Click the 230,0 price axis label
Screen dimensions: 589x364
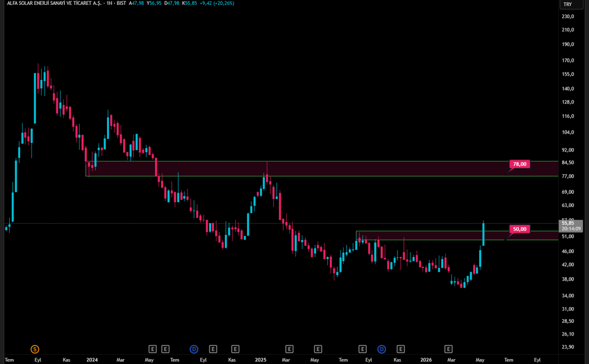coord(568,17)
